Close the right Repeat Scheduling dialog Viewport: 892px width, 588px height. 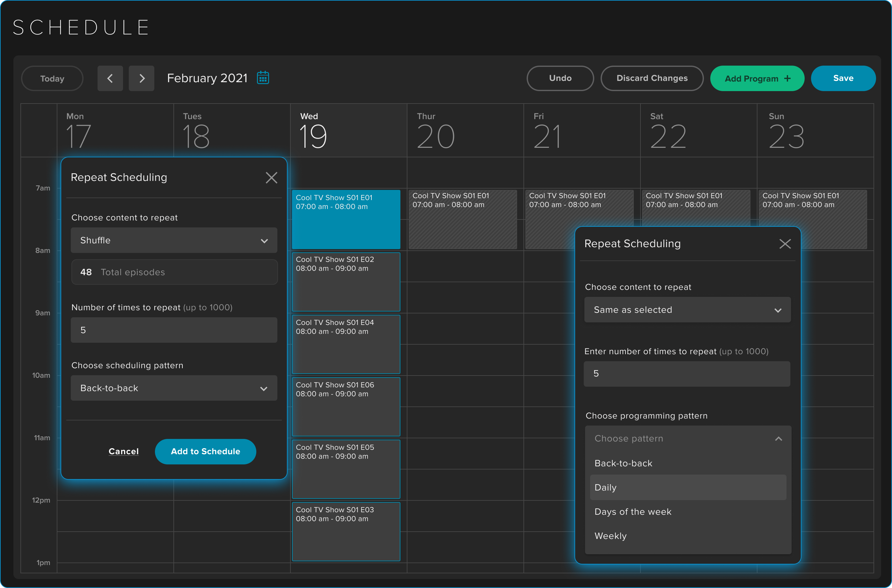click(x=785, y=244)
